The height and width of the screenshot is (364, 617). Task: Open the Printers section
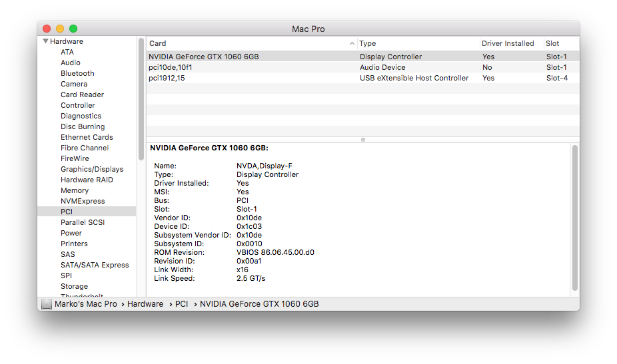pos(74,244)
